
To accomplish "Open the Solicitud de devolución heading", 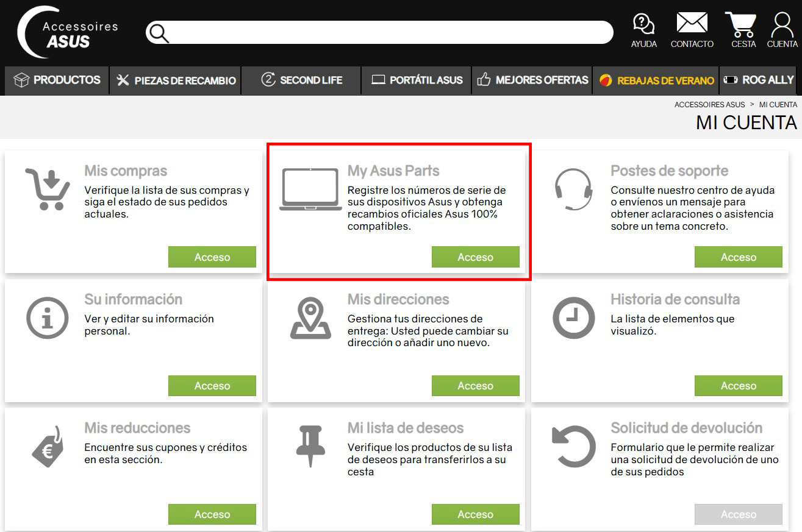I will pos(687,428).
